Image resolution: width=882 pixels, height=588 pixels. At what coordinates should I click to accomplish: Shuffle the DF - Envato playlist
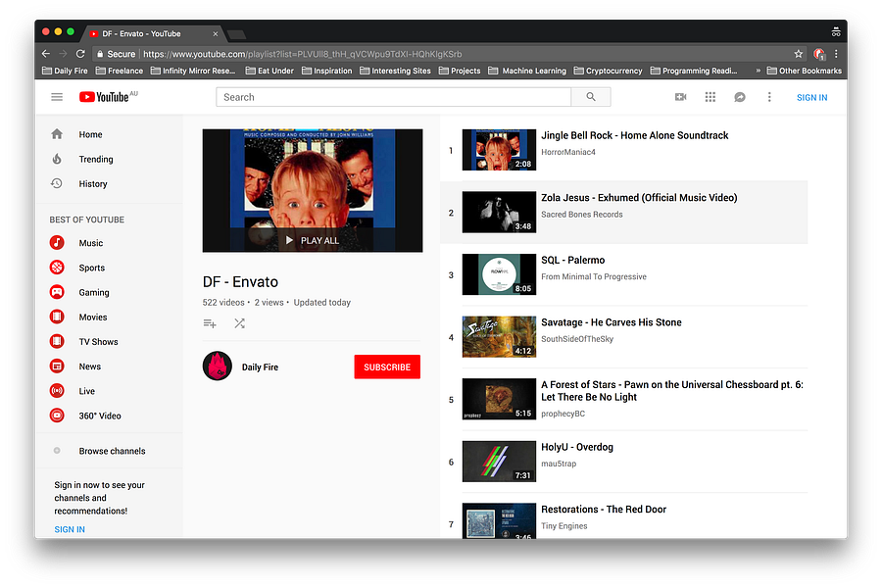[x=240, y=323]
